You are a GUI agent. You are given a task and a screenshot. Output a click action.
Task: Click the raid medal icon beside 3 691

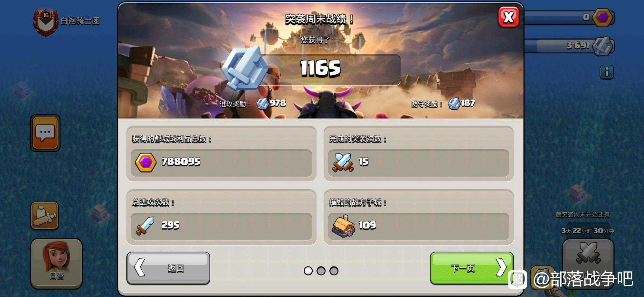pos(603,46)
